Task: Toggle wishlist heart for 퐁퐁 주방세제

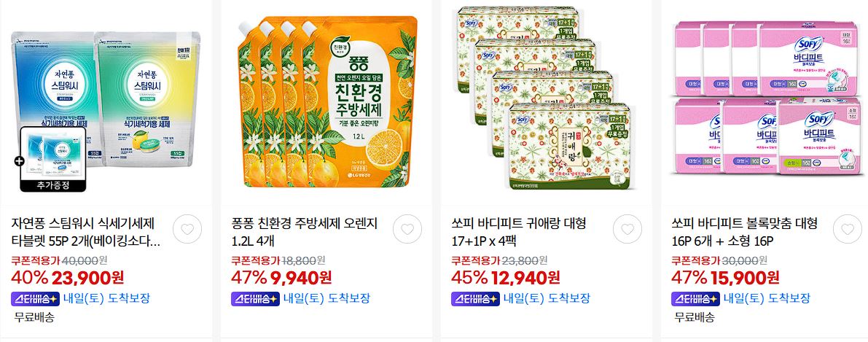Action: (407, 229)
